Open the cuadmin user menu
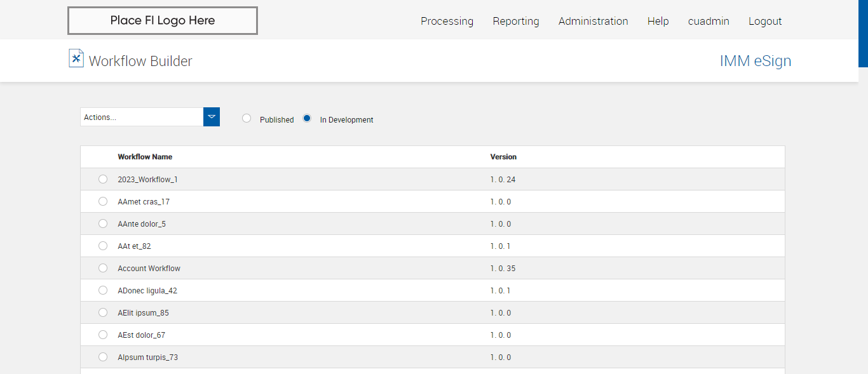868x374 pixels. click(x=709, y=21)
